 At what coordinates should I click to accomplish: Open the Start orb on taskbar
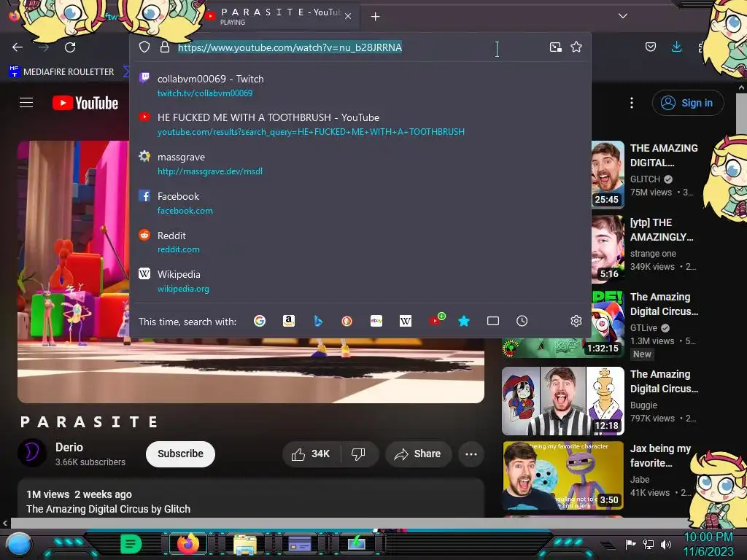(x=19, y=544)
